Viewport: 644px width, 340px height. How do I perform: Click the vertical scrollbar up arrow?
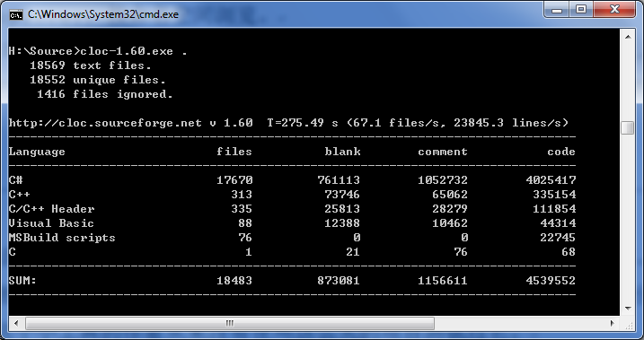[628, 37]
